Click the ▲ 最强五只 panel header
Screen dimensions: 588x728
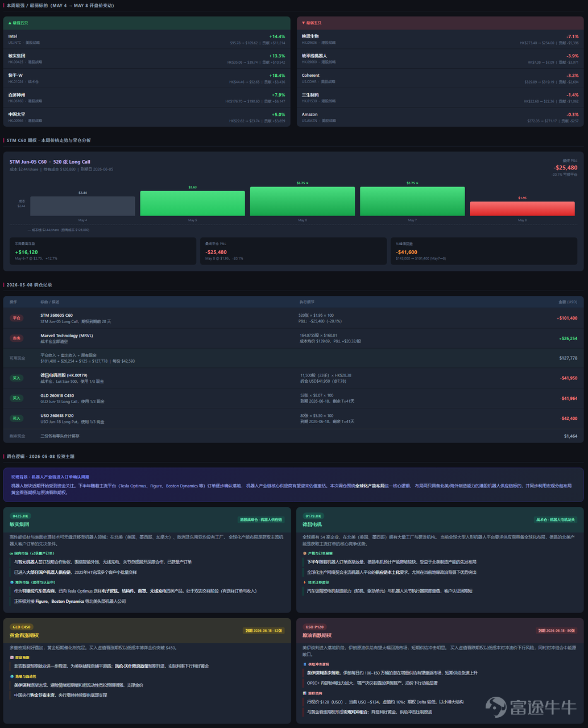(147, 23)
